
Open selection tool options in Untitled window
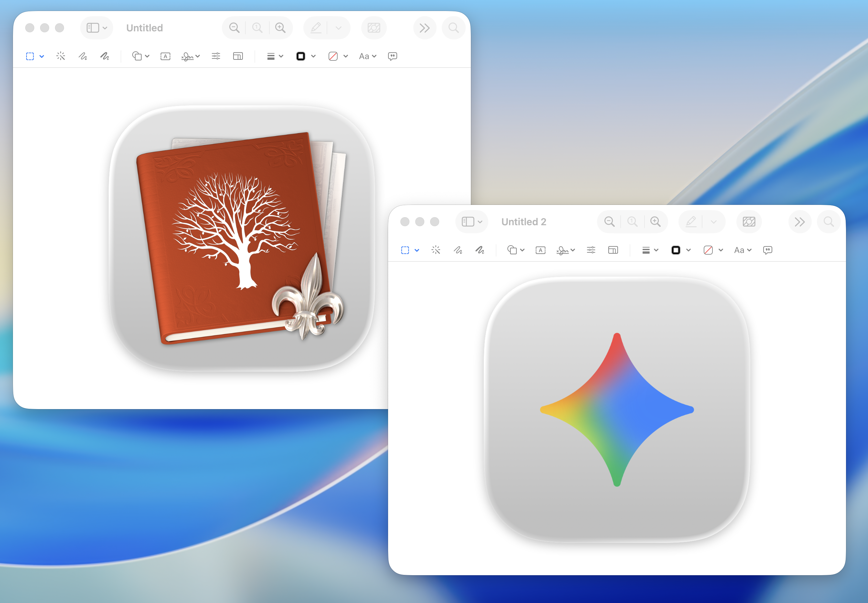tap(42, 56)
